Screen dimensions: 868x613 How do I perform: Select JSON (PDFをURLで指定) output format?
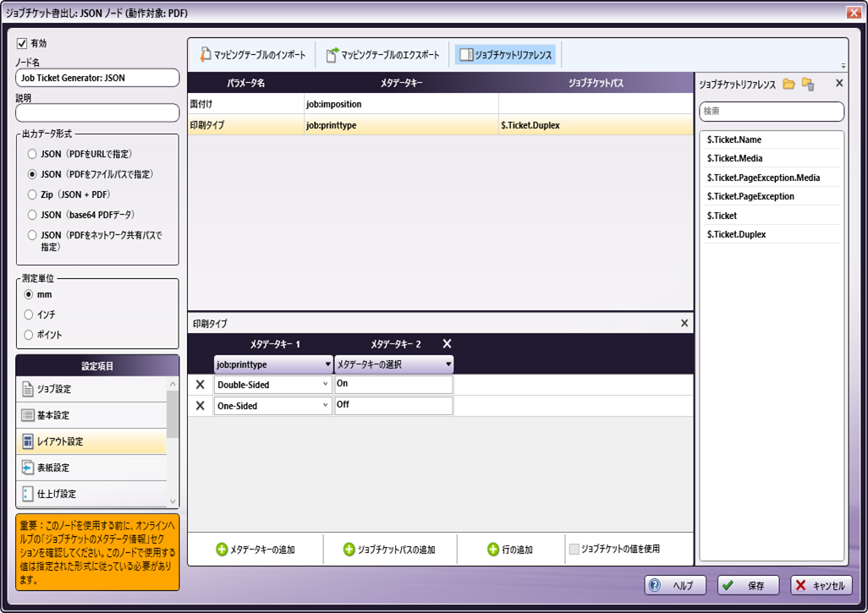pos(32,154)
